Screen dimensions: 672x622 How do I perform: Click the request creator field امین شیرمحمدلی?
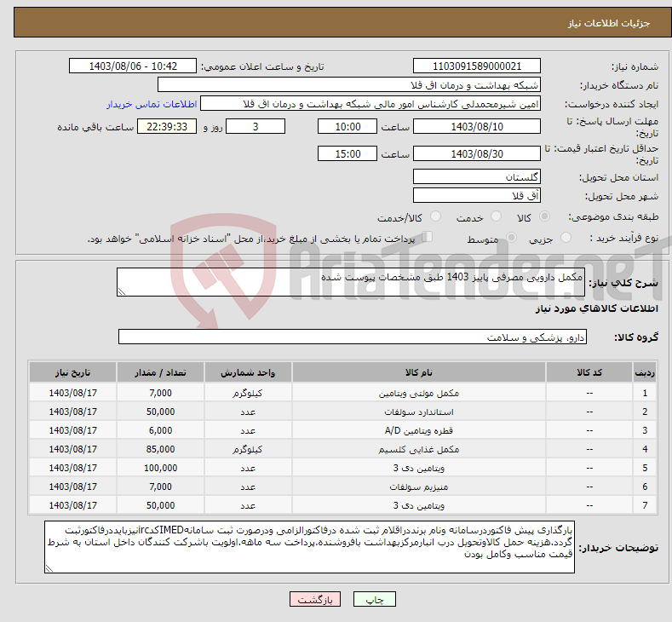[370, 104]
